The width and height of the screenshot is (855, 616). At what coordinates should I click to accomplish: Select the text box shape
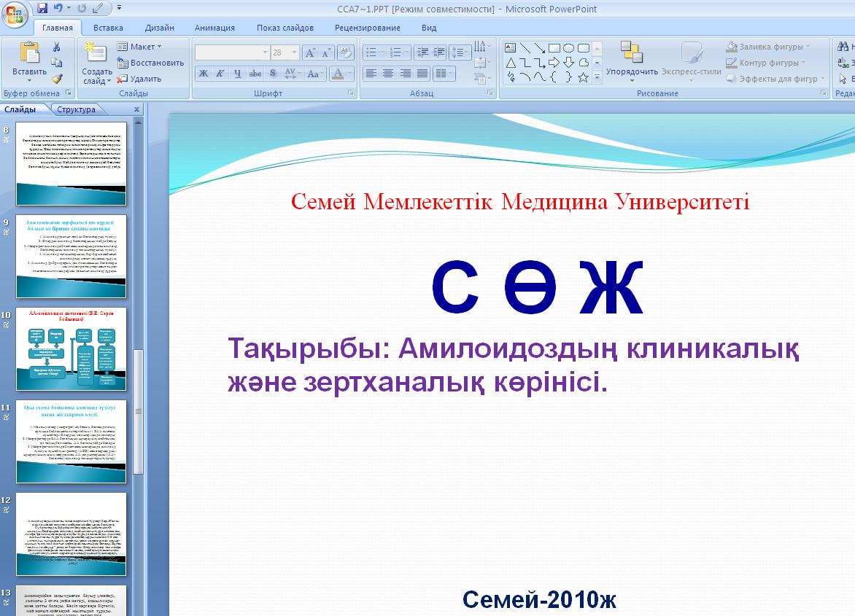pyautogui.click(x=511, y=48)
